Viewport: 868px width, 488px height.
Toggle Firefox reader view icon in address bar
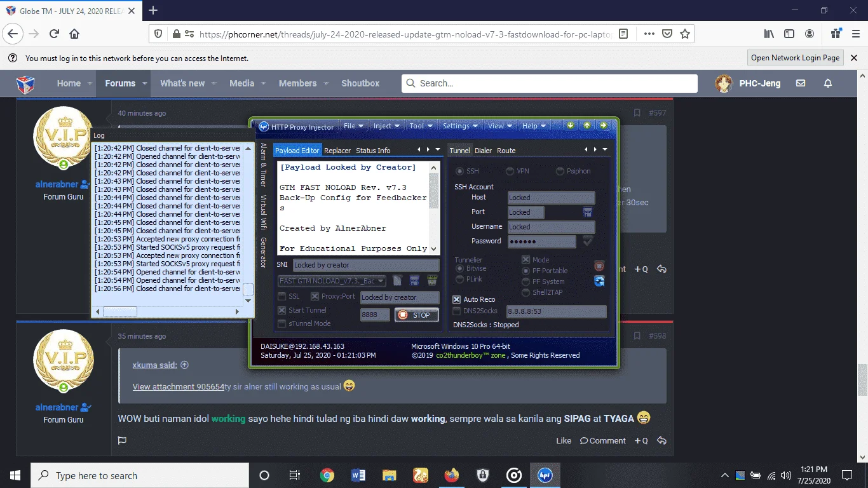(624, 34)
